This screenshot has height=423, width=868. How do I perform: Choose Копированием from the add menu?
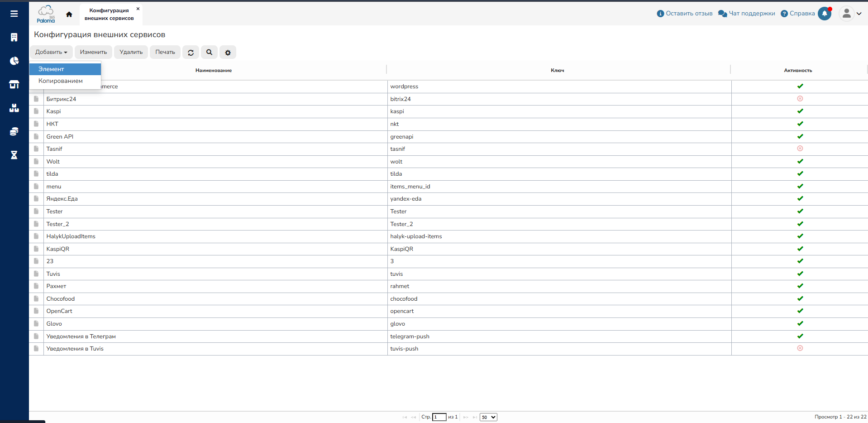(65, 81)
